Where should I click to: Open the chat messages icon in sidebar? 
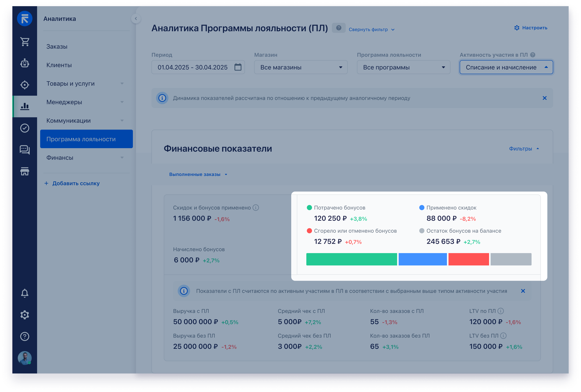(25, 150)
